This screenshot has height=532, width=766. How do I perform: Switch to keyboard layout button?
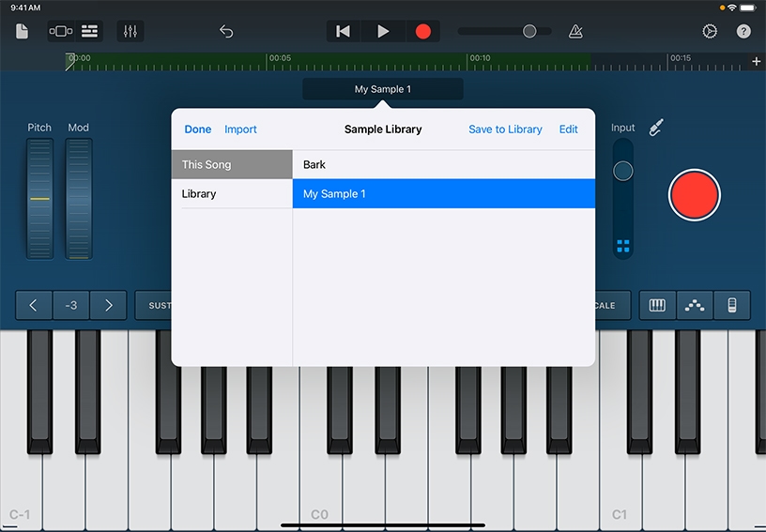pos(657,305)
